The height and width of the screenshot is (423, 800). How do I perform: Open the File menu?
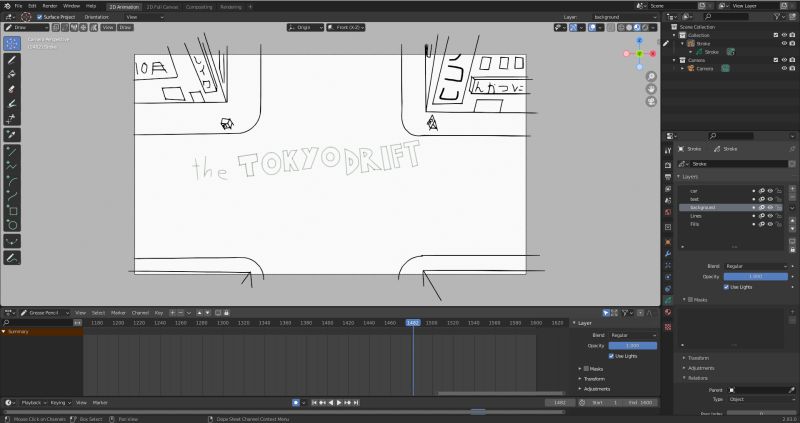18,6
